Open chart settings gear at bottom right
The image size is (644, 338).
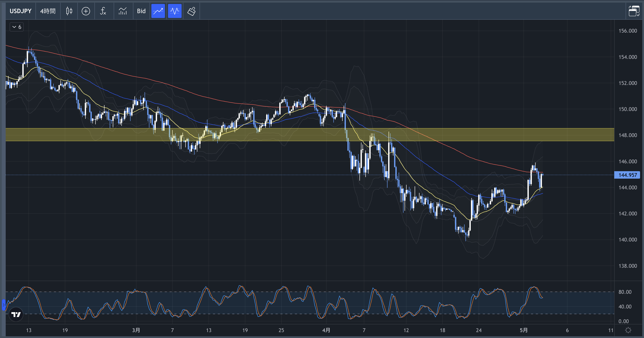(x=628, y=330)
